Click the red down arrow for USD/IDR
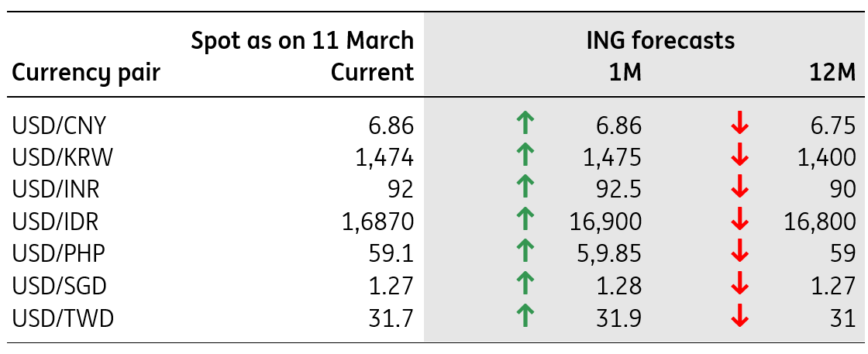 pos(739,221)
